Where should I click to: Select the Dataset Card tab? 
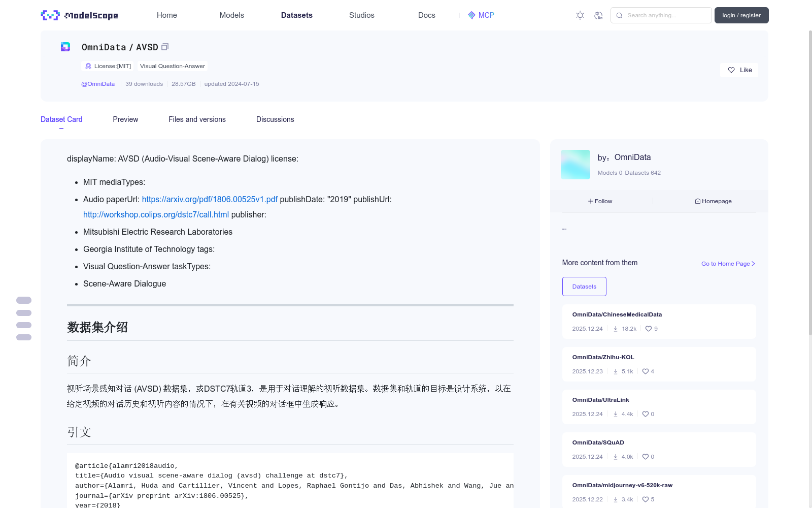(61, 119)
